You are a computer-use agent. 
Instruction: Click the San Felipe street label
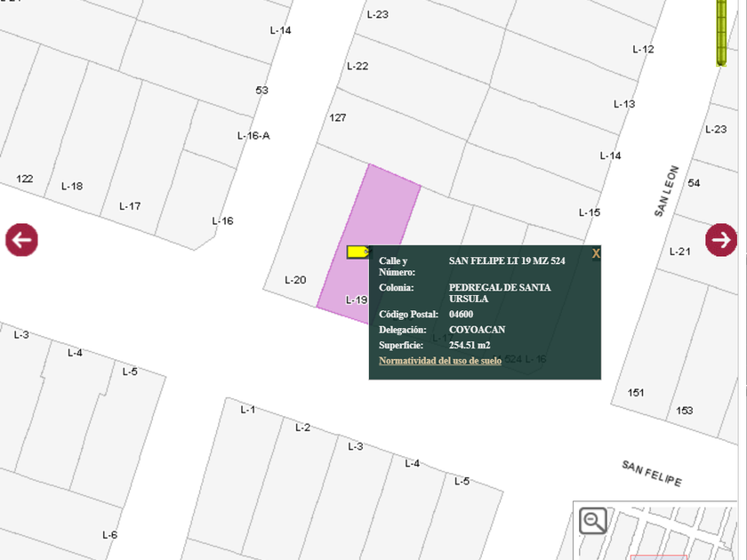651,473
